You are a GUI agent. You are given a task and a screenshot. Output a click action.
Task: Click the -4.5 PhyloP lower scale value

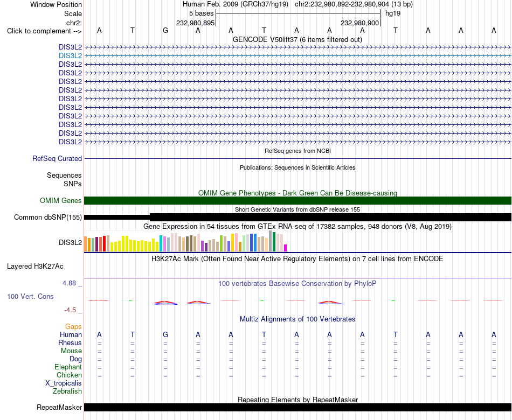click(70, 310)
